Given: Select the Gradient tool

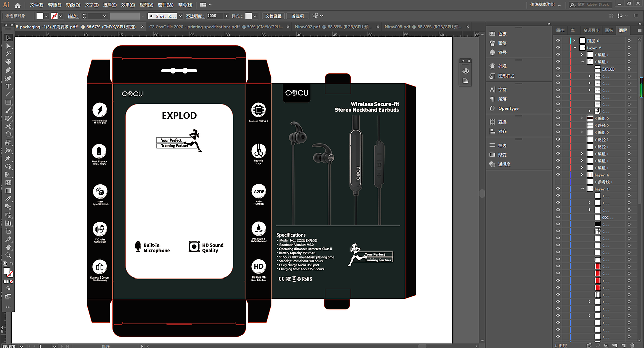Looking at the screenshot, I should point(8,191).
